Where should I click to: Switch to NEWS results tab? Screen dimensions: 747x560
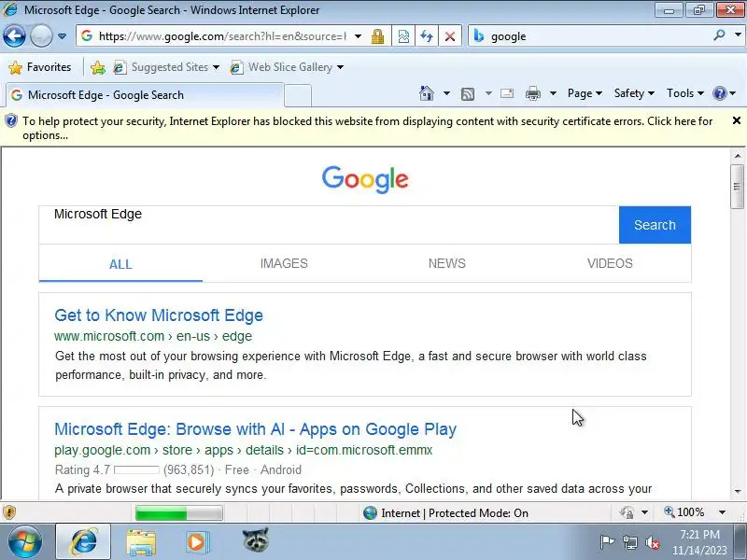[447, 263]
